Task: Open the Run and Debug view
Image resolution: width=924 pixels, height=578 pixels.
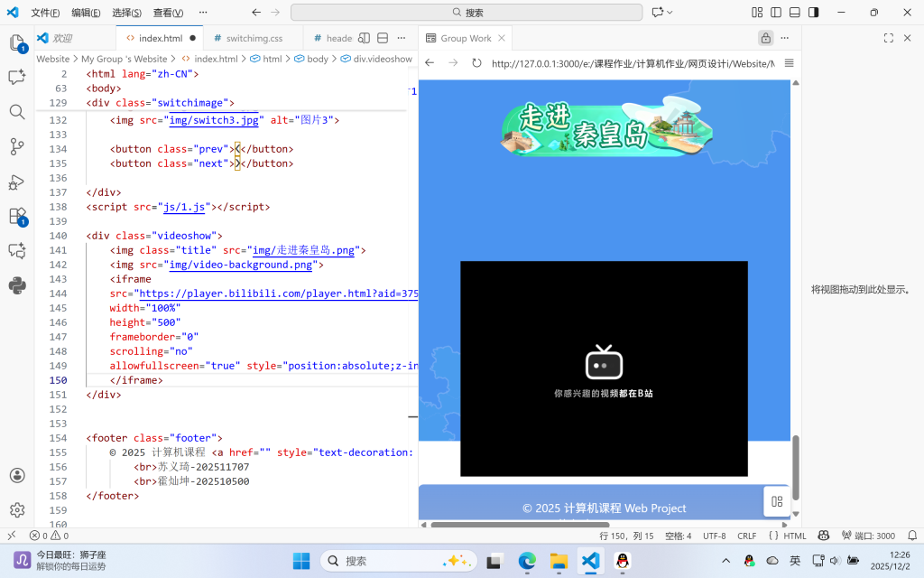Action: (x=16, y=182)
